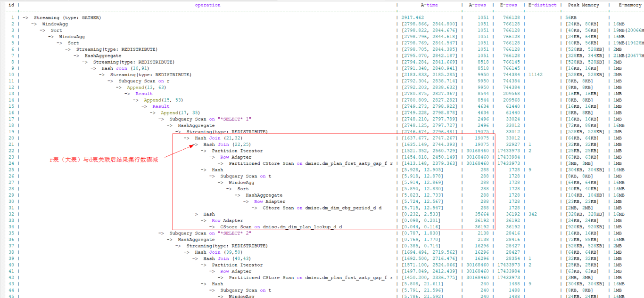
Task: Click the E-rows value '28354'
Action: click(x=512, y=259)
